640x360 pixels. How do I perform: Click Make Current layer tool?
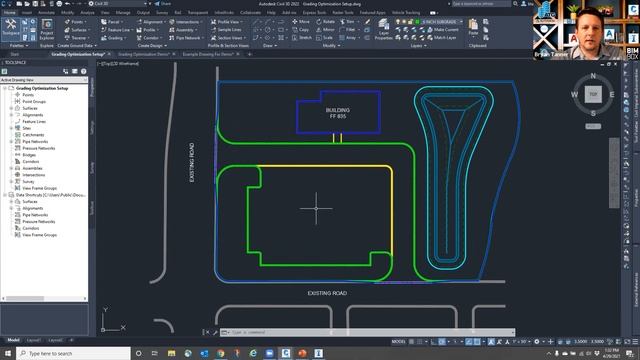point(442,30)
